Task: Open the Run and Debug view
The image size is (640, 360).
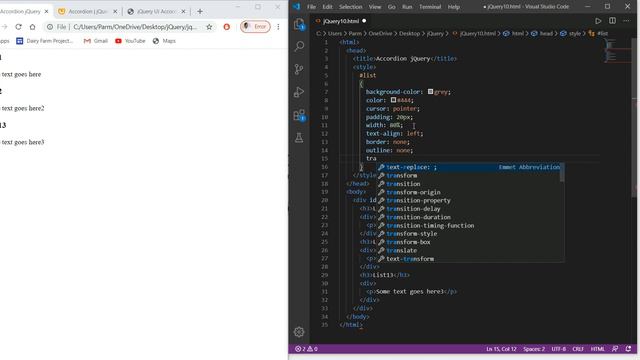Action: pyautogui.click(x=299, y=92)
